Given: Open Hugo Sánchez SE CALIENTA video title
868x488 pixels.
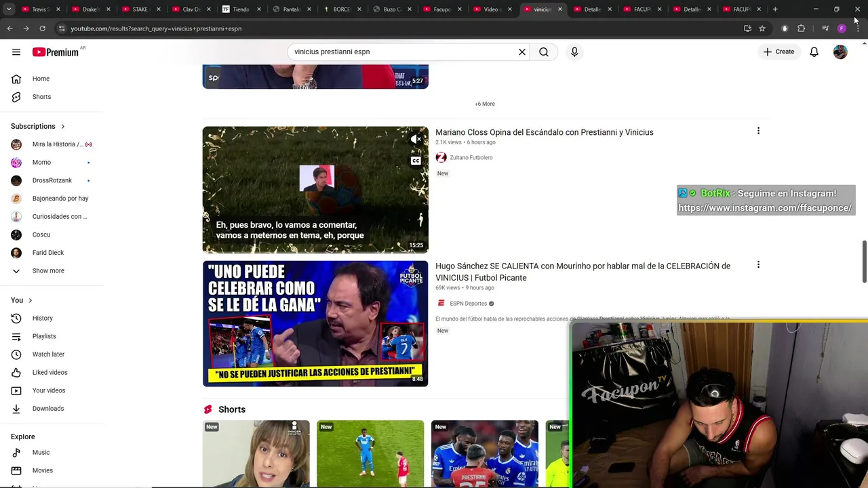Looking at the screenshot, I should tap(583, 272).
